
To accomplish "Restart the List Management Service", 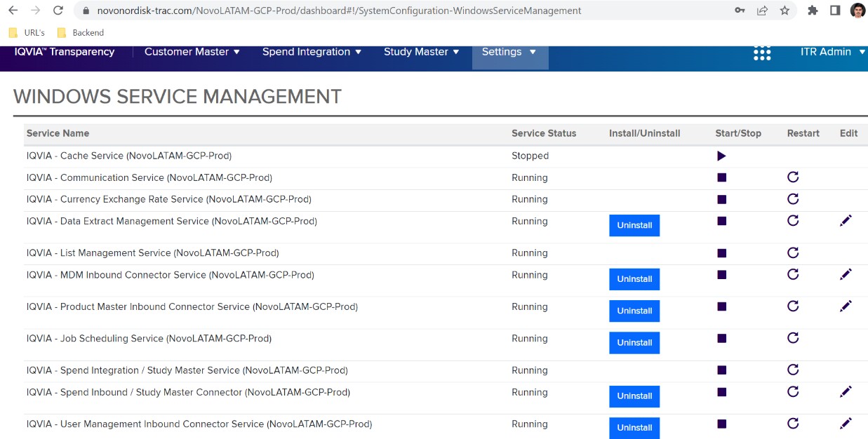I will click(793, 252).
